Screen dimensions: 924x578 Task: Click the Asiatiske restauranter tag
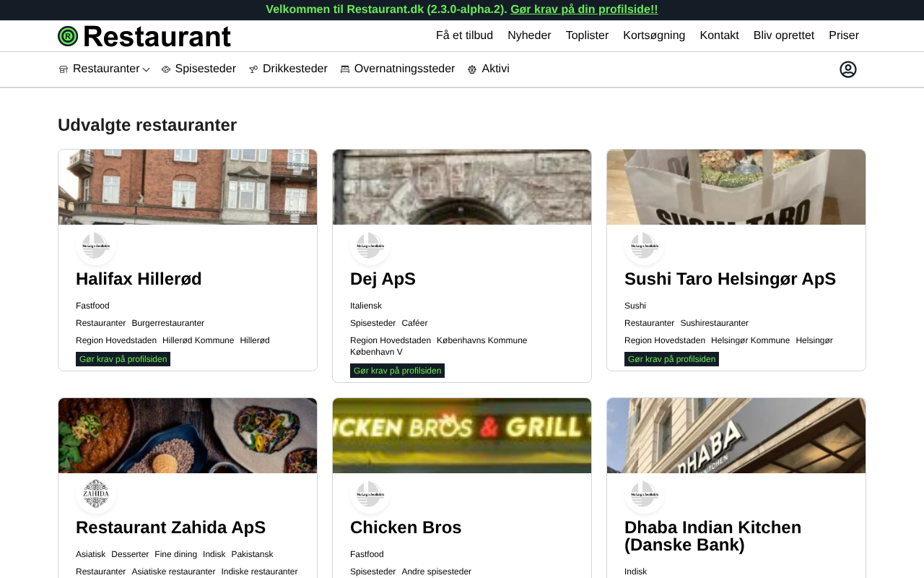(173, 571)
